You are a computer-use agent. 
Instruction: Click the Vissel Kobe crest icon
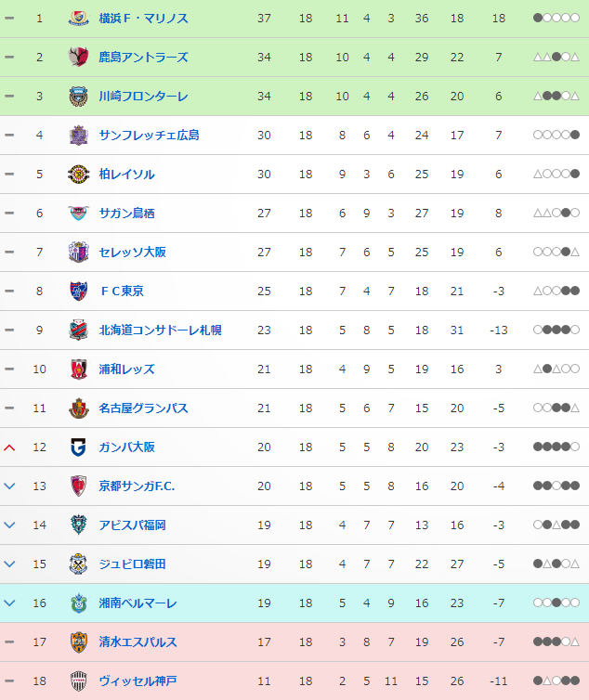click(78, 681)
